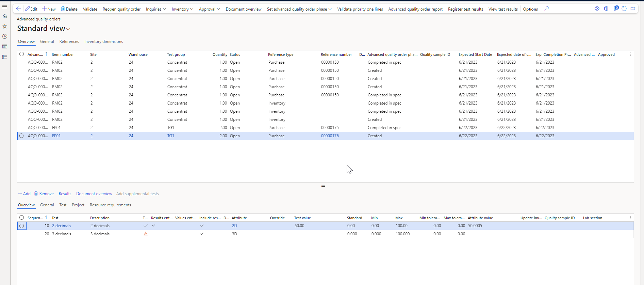This screenshot has width=644, height=285.
Task: Expand the Approval dropdown menu
Action: tap(209, 9)
